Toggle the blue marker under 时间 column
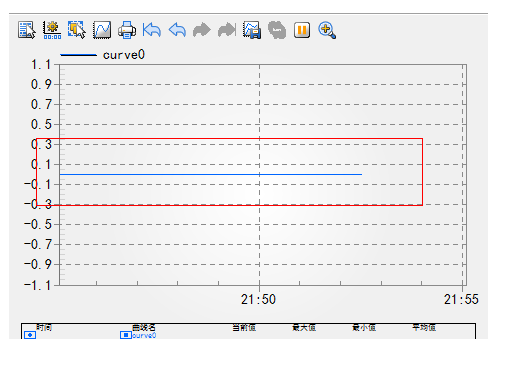The height and width of the screenshot is (366, 515). 30,335
